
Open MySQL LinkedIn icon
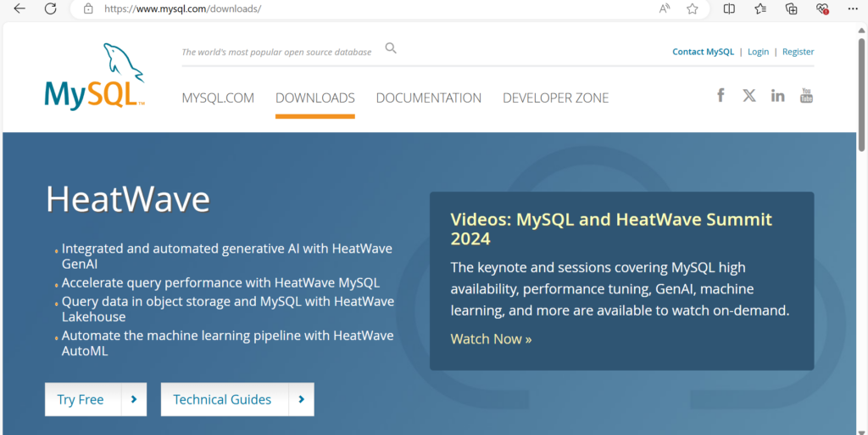point(778,96)
